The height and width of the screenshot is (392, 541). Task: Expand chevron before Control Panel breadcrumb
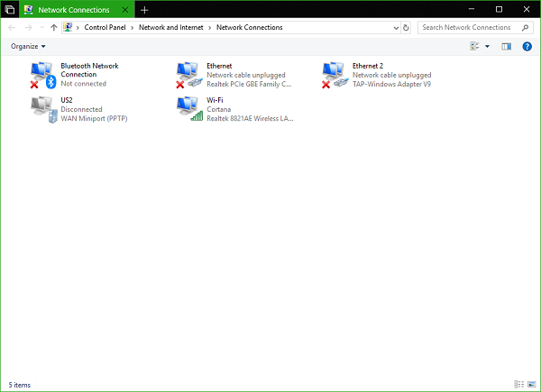point(78,28)
